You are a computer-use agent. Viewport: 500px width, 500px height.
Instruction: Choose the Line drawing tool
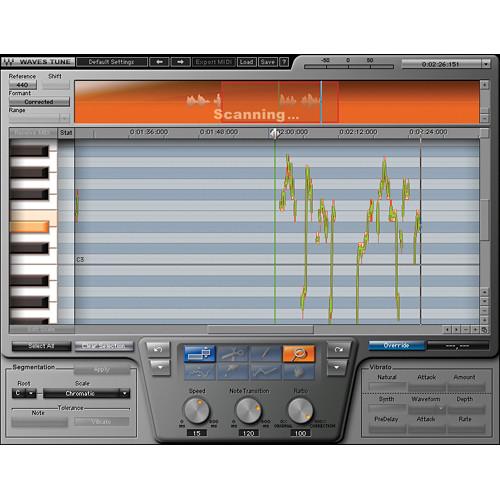click(x=266, y=354)
